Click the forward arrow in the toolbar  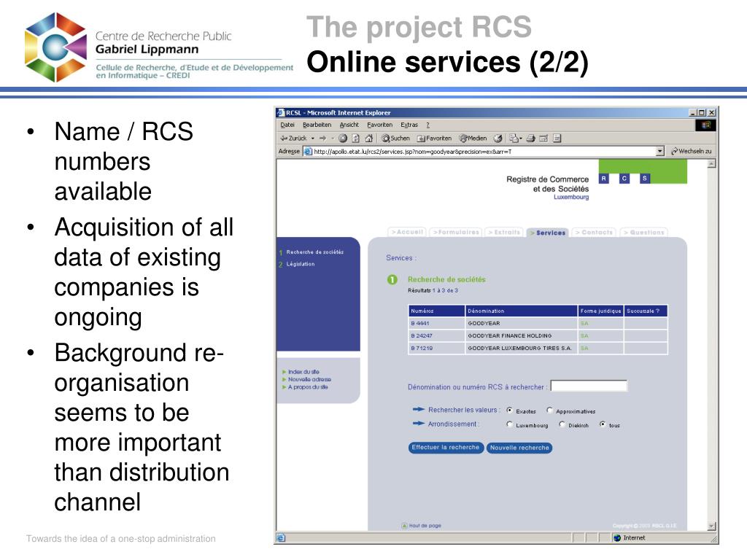(x=323, y=138)
